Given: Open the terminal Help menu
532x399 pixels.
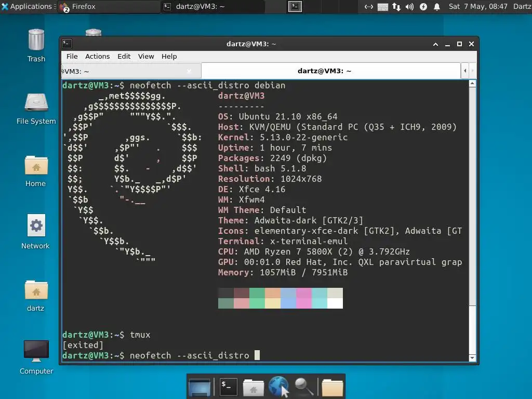Looking at the screenshot, I should 169,56.
